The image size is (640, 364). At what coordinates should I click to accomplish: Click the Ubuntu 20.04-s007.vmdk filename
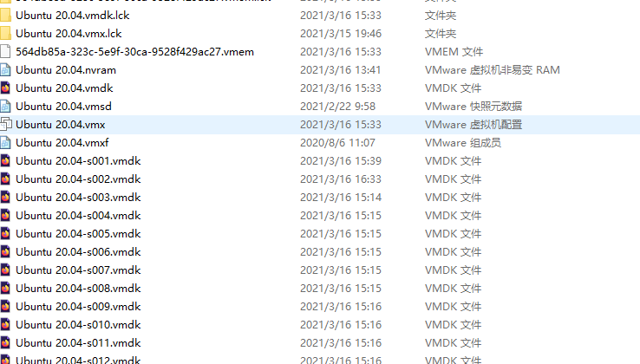78,270
